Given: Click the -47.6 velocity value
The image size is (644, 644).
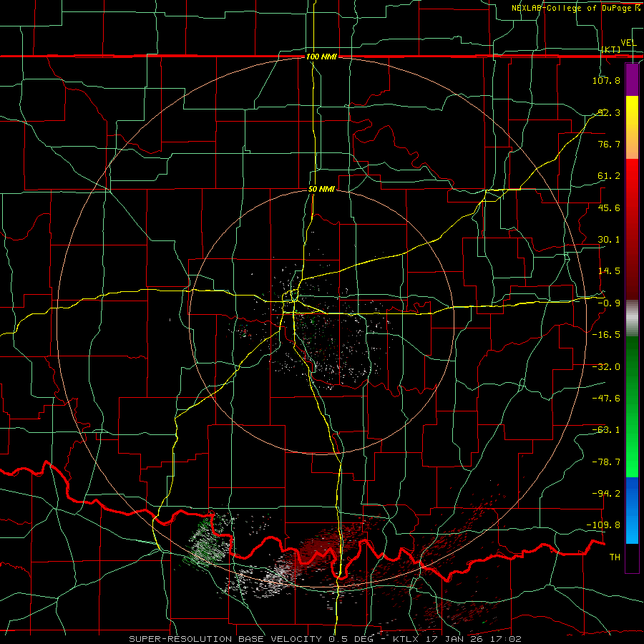Looking at the screenshot, I should [x=606, y=398].
